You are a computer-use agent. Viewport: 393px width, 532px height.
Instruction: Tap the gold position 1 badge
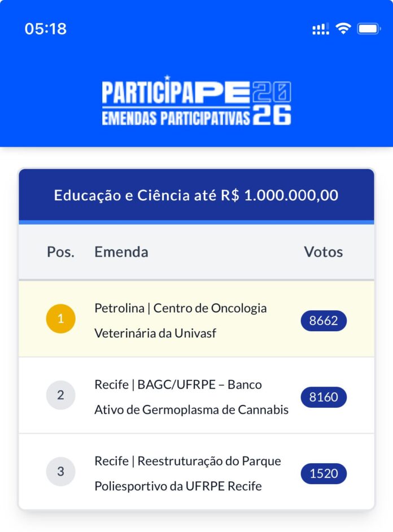(60, 319)
